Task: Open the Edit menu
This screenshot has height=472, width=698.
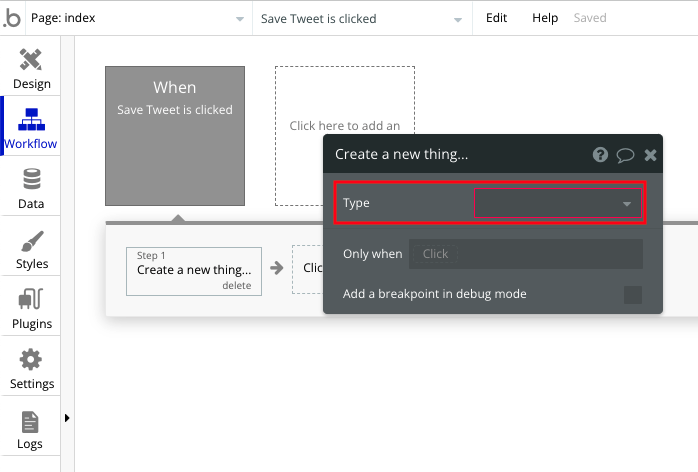Action: coord(496,18)
